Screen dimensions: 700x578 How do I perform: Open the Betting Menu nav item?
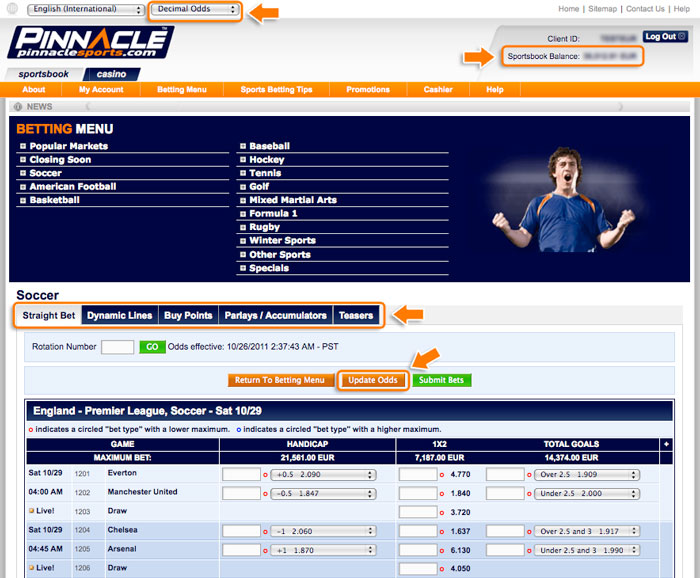pyautogui.click(x=182, y=89)
